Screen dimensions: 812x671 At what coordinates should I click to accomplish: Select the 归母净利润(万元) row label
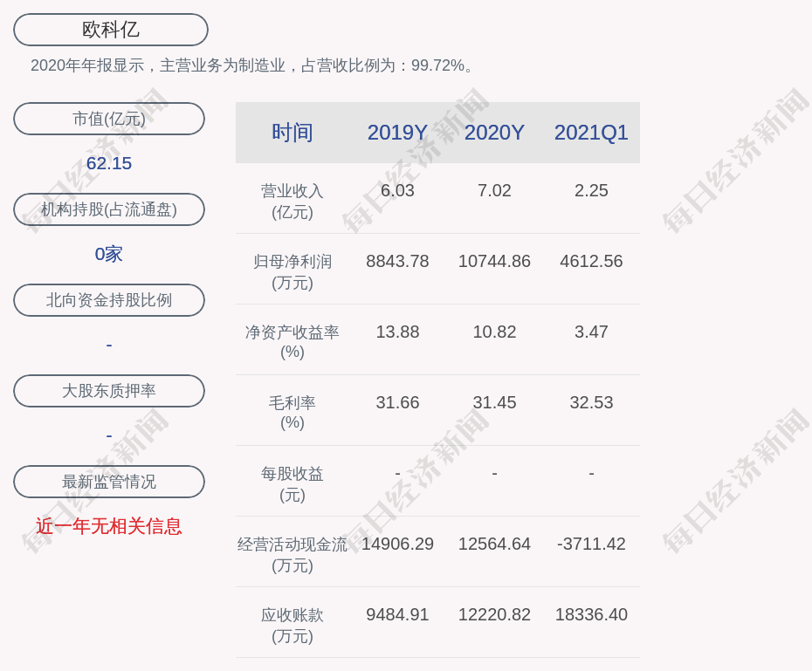pos(292,272)
